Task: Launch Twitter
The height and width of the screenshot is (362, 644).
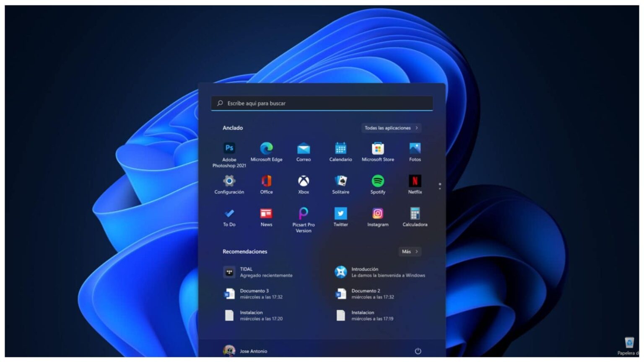Action: pyautogui.click(x=340, y=217)
